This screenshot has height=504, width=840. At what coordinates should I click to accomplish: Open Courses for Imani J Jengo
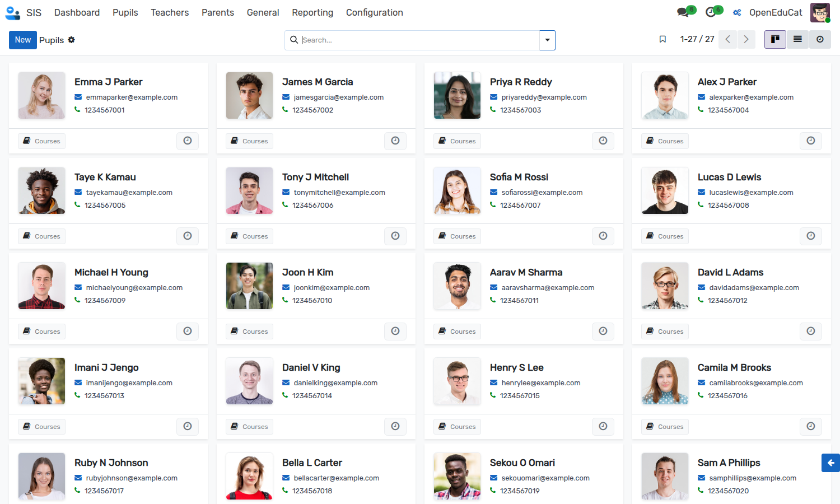click(x=41, y=427)
